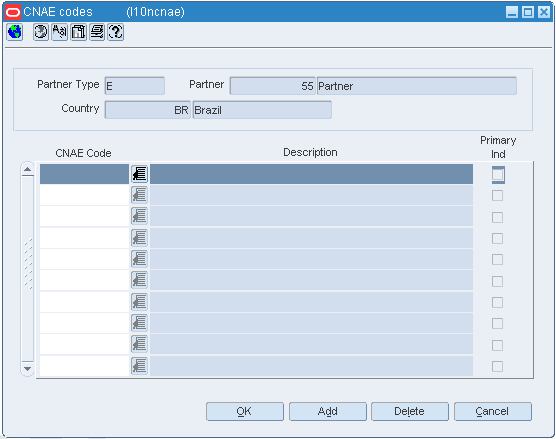
Task: Click the second row Description field
Action: 311,195
